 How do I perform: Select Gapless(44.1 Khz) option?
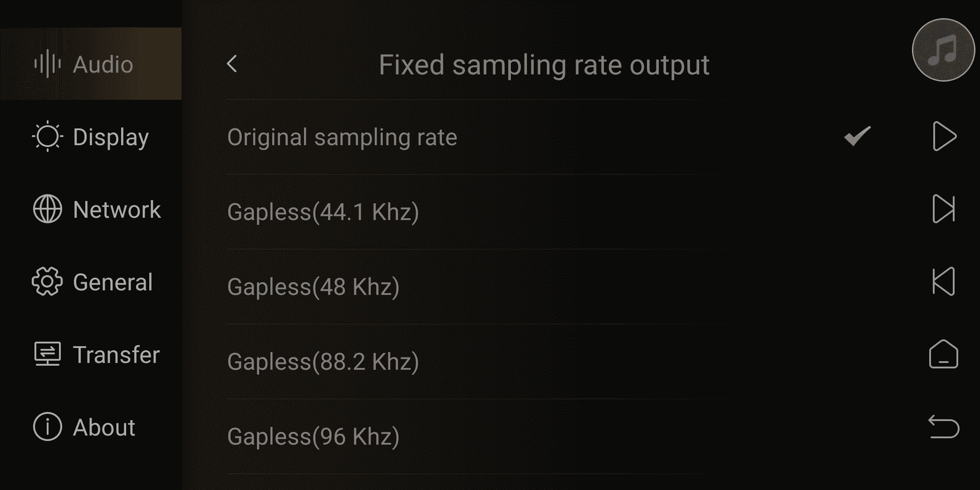click(x=478, y=212)
